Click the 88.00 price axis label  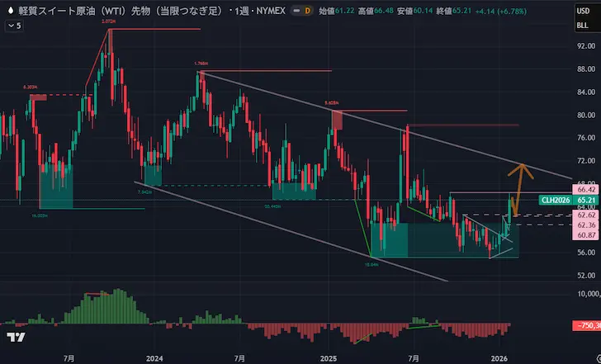[586, 69]
